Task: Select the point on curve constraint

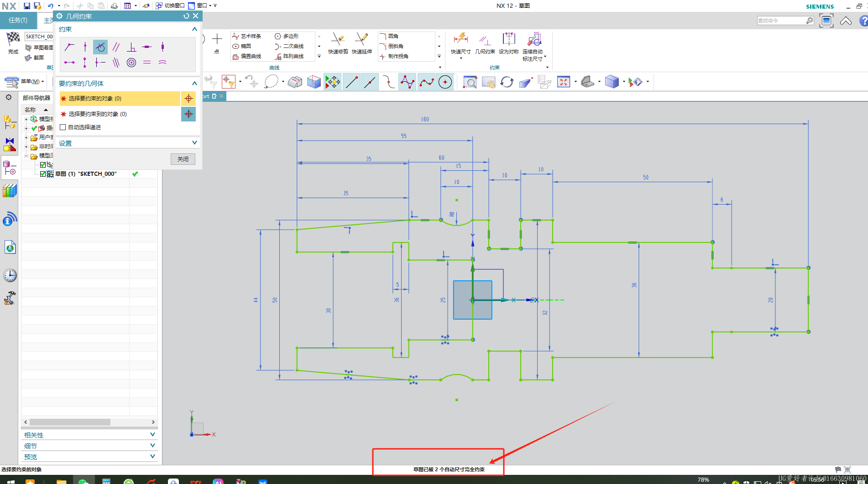Action: tap(85, 47)
